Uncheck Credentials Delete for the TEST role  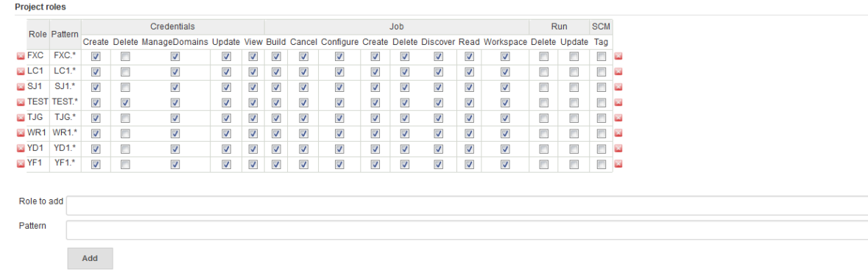pos(126,102)
